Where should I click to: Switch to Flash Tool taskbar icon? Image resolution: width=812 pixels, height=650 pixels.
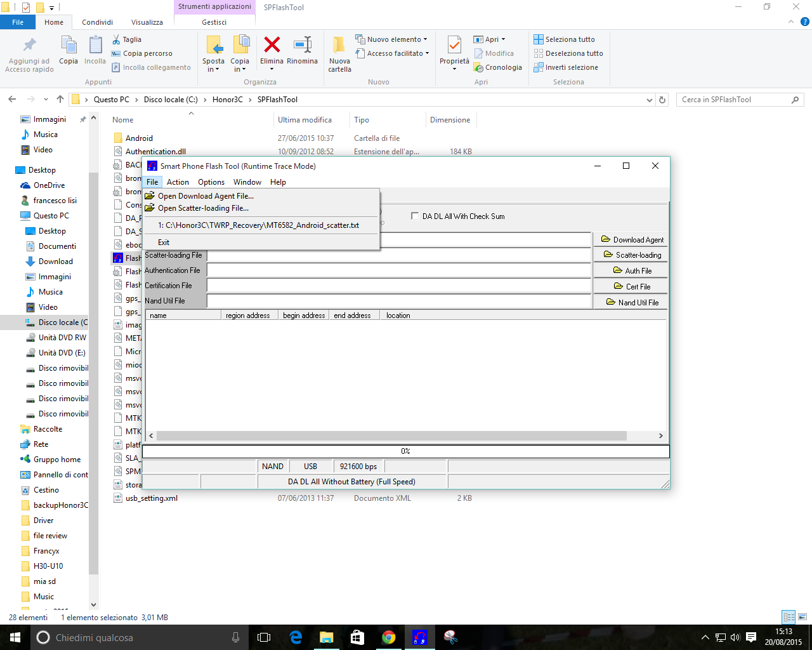point(420,637)
